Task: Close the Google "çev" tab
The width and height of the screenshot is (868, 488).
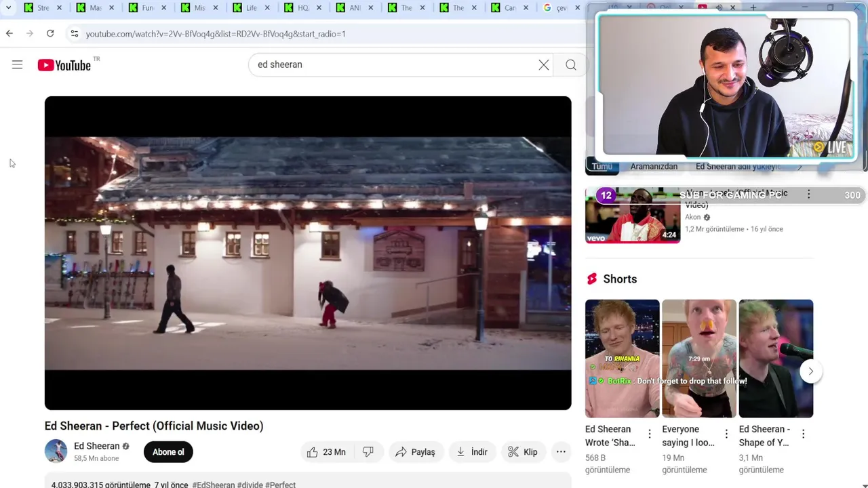Action: click(x=578, y=8)
